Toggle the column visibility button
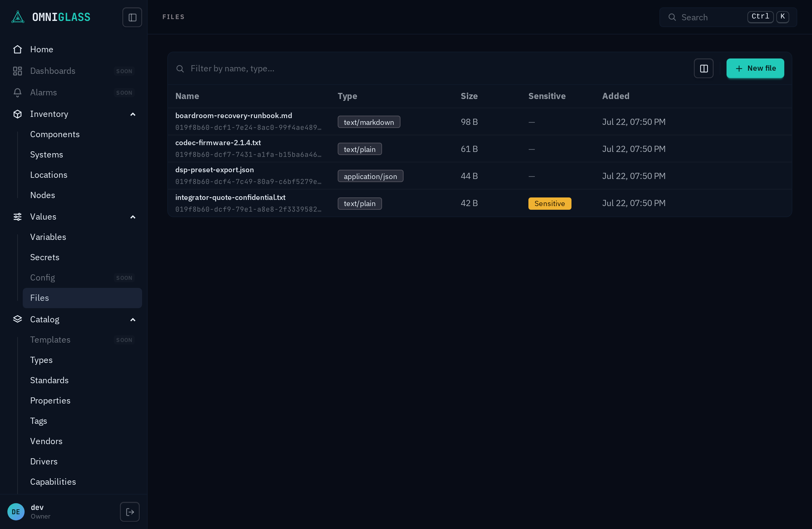Screen dimensions: 812x529 (x=703, y=69)
